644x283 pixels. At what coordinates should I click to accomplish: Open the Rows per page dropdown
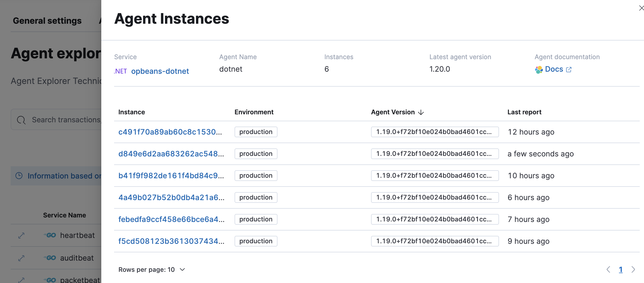click(x=151, y=269)
